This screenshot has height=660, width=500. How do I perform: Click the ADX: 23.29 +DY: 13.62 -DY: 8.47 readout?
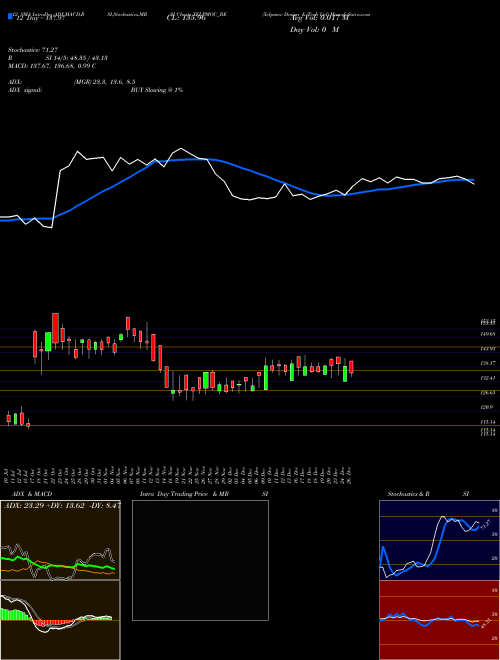[x=62, y=505]
